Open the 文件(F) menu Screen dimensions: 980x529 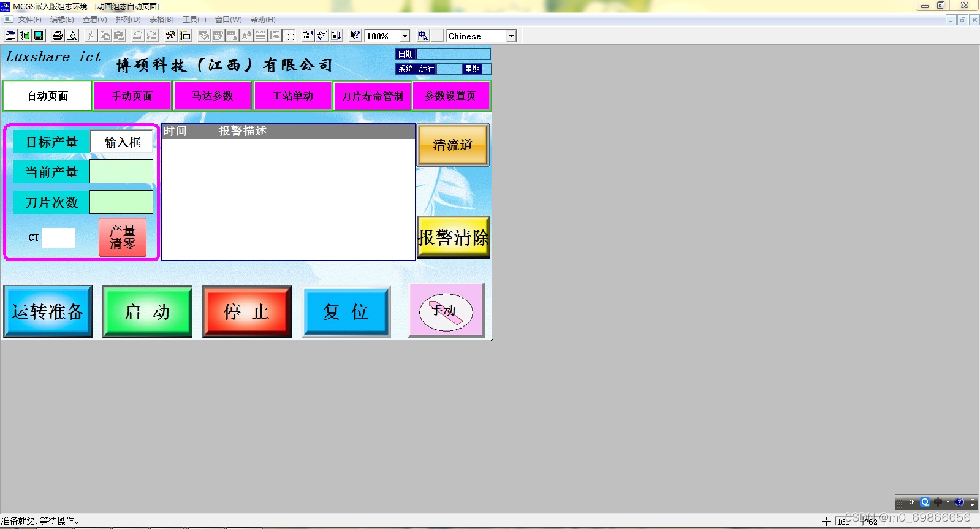coord(29,20)
